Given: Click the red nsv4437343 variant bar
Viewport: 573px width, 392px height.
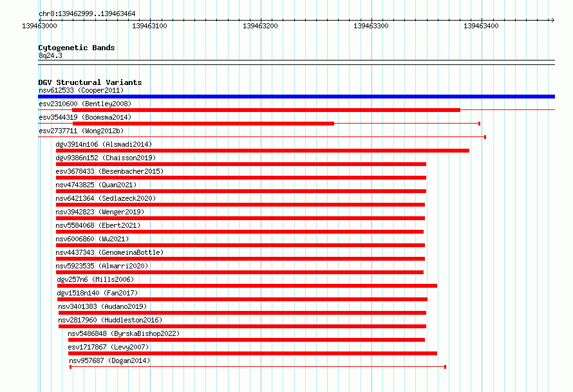Looking at the screenshot, I should pyautogui.click(x=240, y=259).
